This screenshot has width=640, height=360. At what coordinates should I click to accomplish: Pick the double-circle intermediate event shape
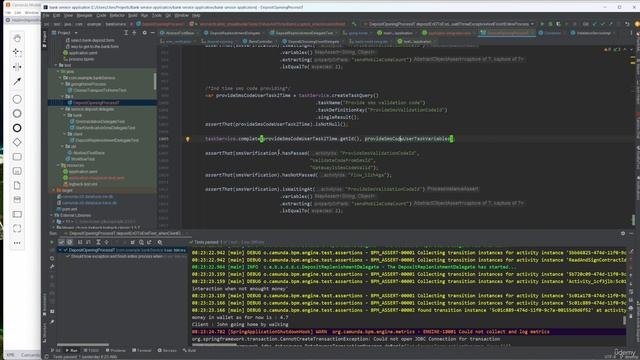pos(17,113)
